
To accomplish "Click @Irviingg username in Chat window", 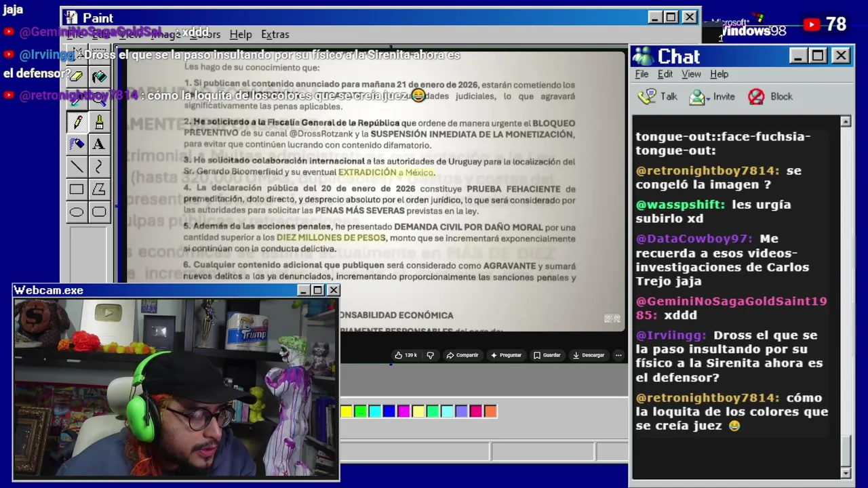I will pyautogui.click(x=671, y=335).
